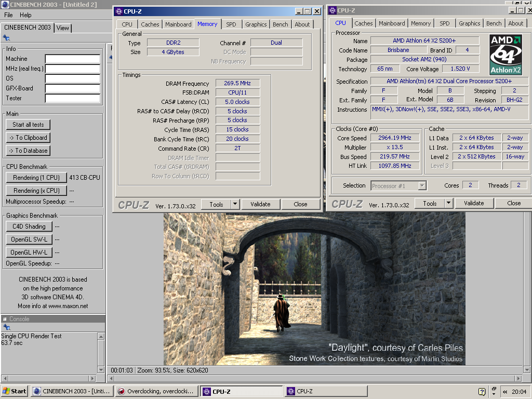Click Tools button in right CPU-Z window

pyautogui.click(x=430, y=203)
